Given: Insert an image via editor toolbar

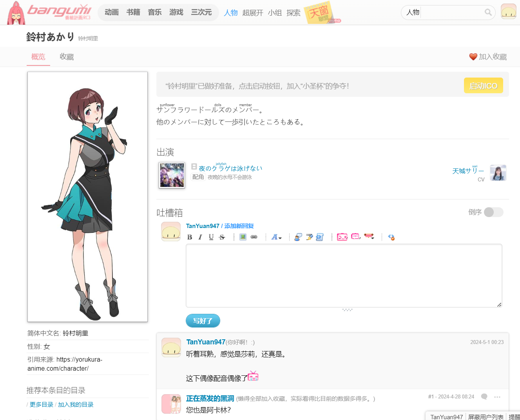Looking at the screenshot, I should 243,237.
